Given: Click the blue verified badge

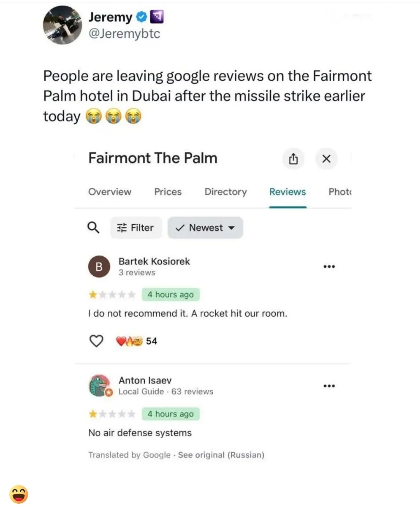Looking at the screenshot, I should click(142, 17).
